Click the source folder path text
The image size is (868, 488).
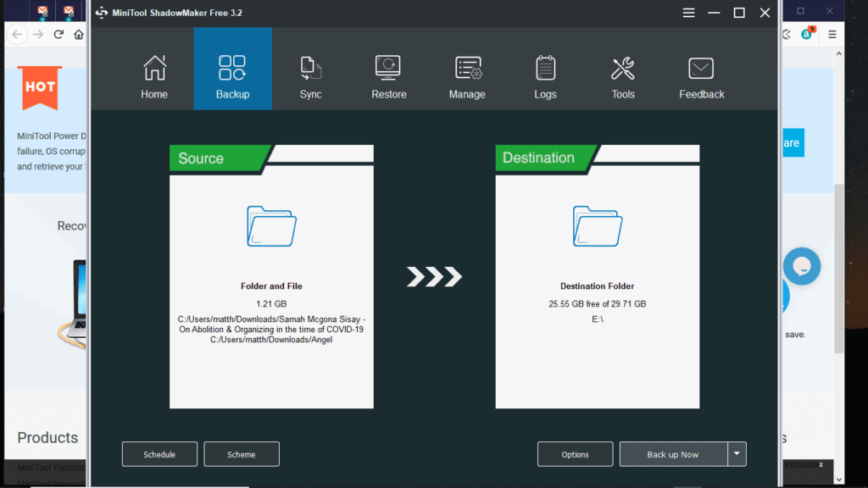coord(271,329)
